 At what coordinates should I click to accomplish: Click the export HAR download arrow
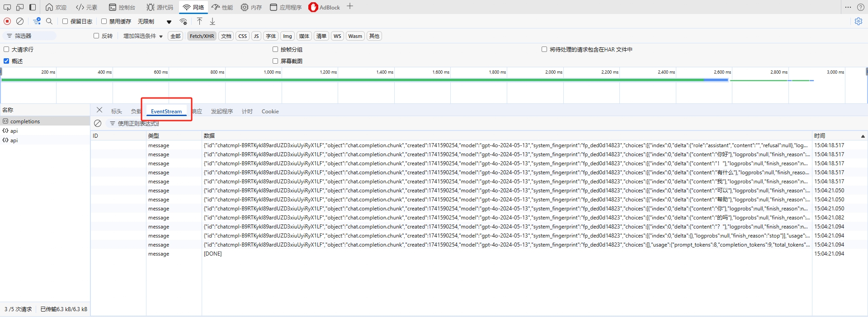pos(212,21)
